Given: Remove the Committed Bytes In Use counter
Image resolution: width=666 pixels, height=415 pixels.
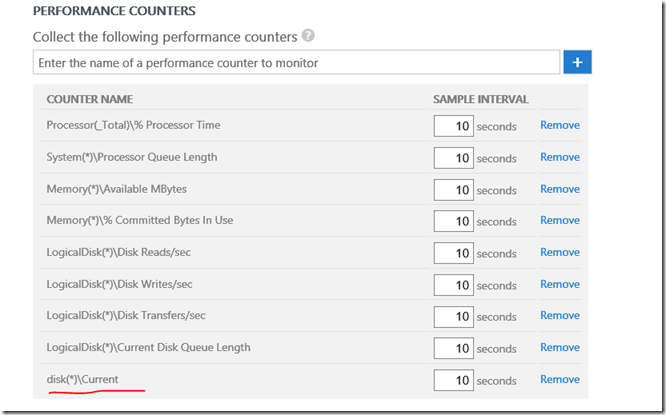Looking at the screenshot, I should tap(559, 220).
